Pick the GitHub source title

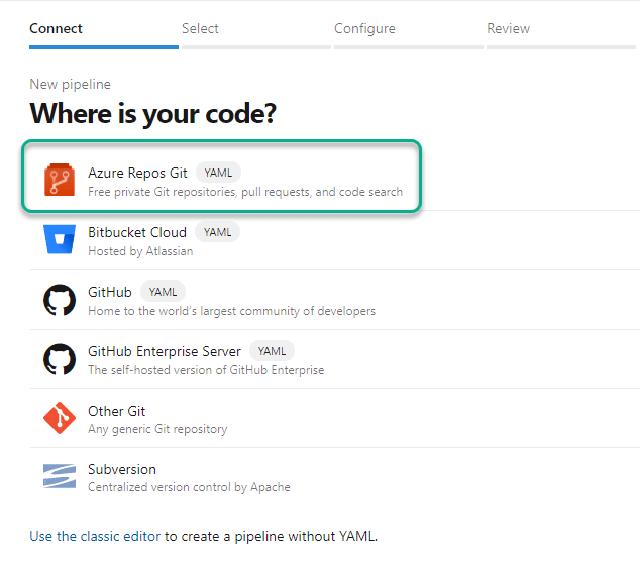click(110, 292)
